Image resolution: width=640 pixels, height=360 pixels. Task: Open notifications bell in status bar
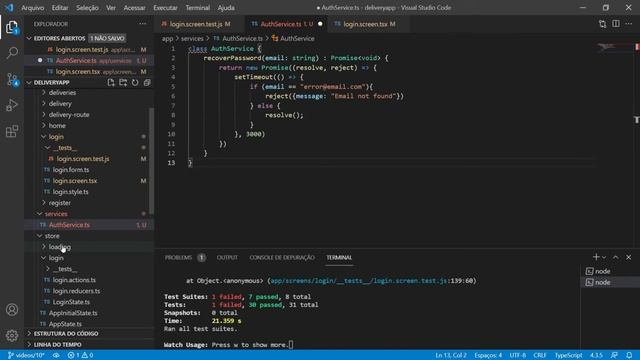click(629, 355)
